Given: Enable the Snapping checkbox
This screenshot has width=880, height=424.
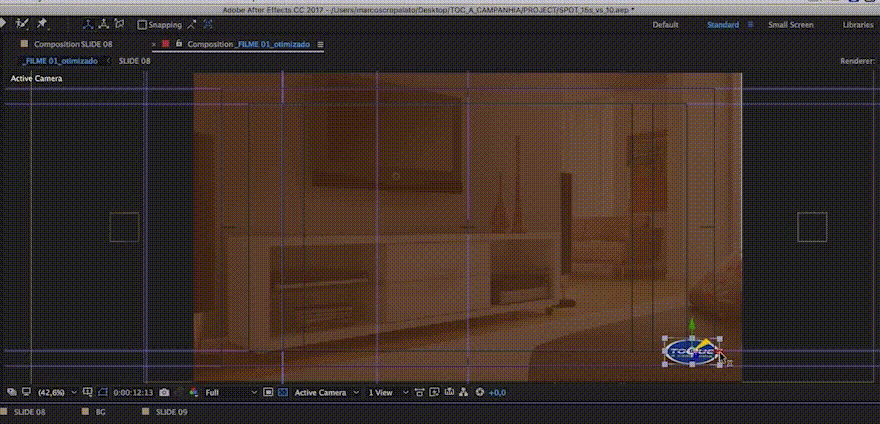Looking at the screenshot, I should pos(142,24).
